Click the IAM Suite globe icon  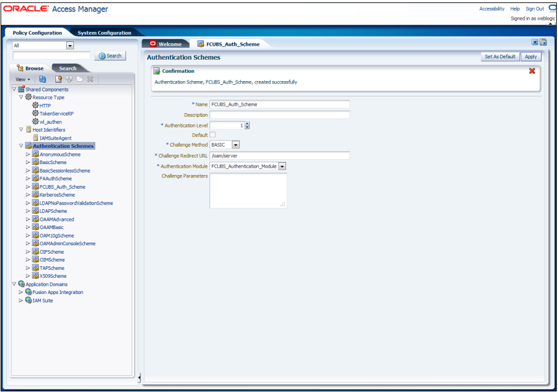28,300
